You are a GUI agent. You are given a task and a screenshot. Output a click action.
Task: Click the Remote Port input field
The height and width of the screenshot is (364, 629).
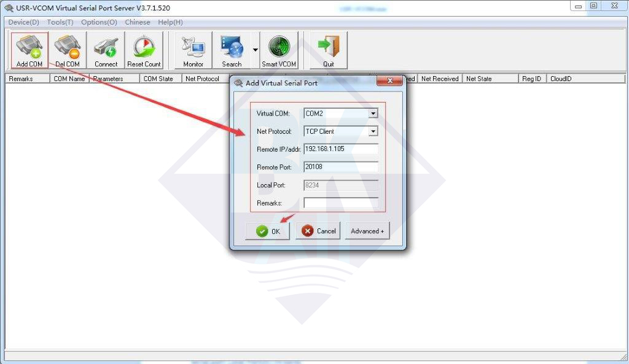click(x=340, y=167)
